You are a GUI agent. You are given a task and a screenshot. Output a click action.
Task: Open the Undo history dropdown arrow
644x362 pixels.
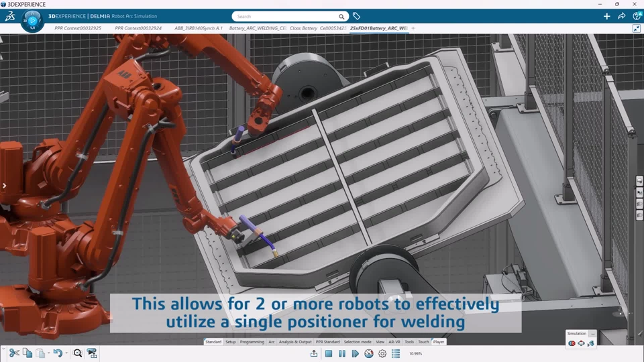[x=66, y=353]
